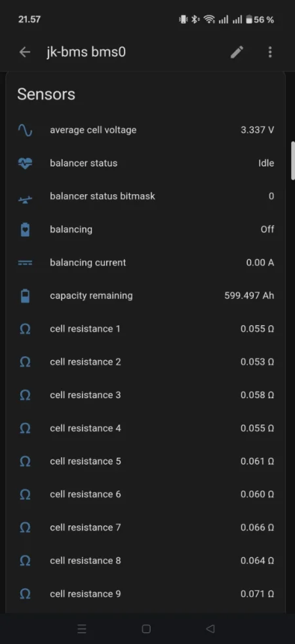The width and height of the screenshot is (295, 644).
Task: Click the seesaw balancer bitmask icon
Action: point(25,199)
